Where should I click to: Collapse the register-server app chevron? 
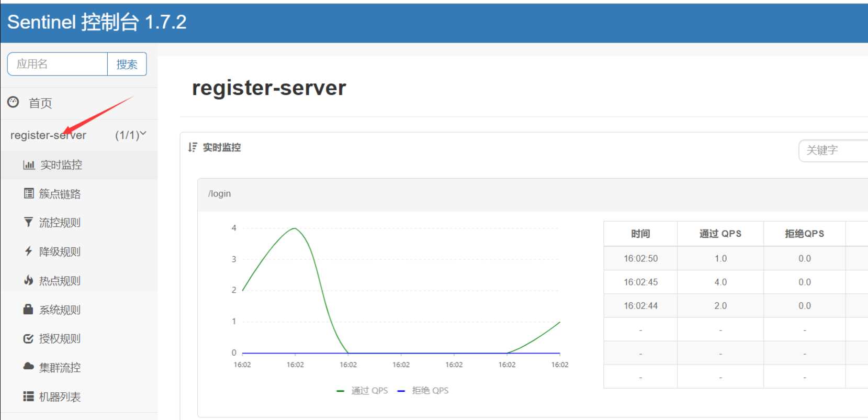point(143,134)
